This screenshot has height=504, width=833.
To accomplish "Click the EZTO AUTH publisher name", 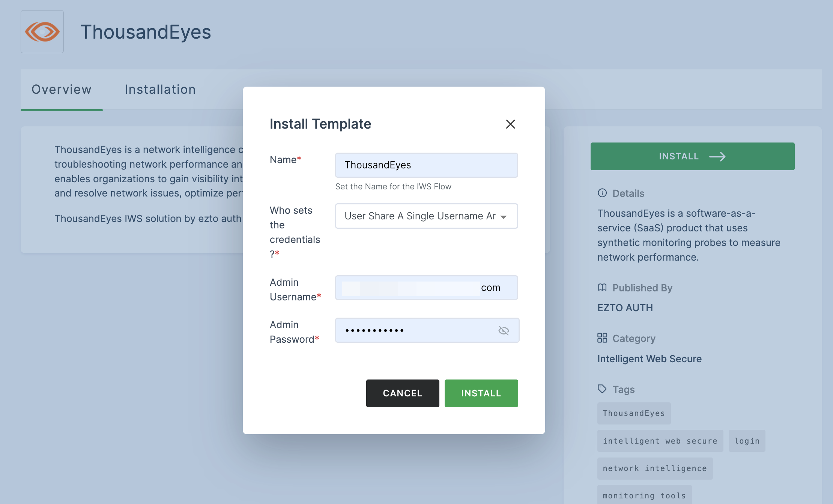I will pyautogui.click(x=625, y=308).
